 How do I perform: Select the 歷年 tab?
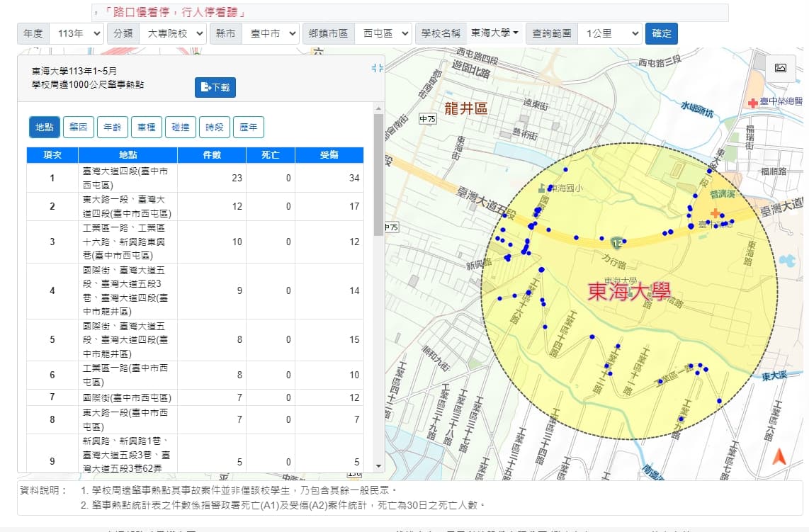(248, 127)
